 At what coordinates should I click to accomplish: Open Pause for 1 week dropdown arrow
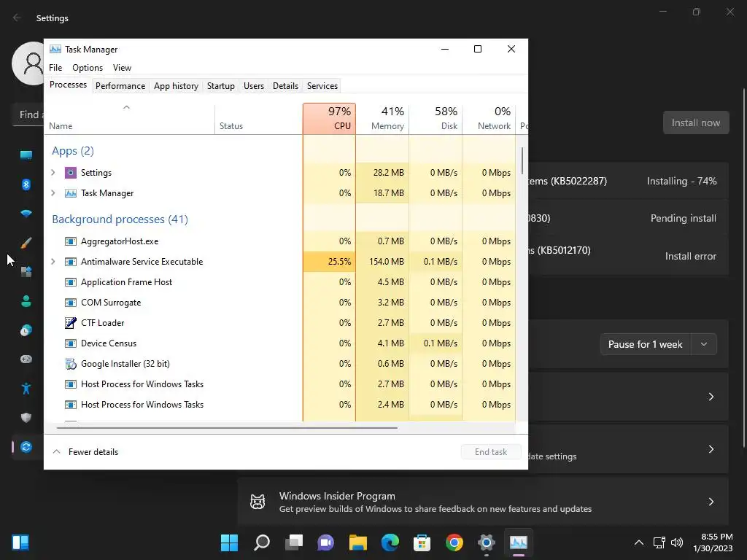704,344
